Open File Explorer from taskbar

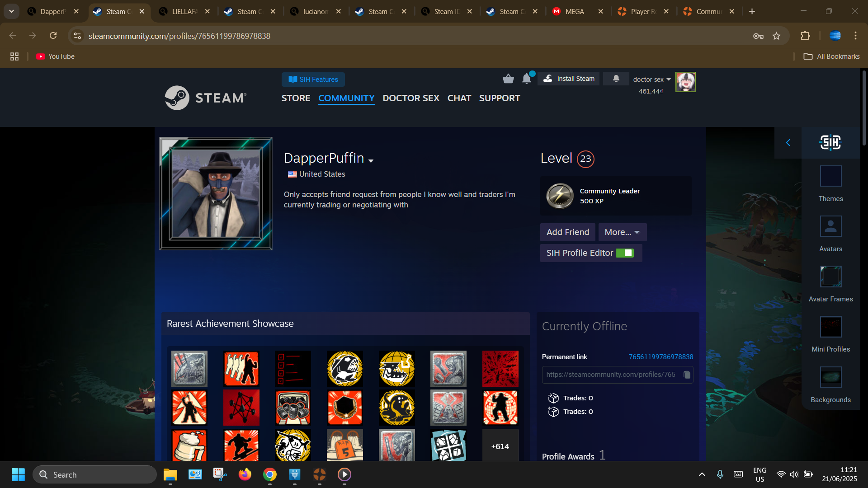point(170,474)
